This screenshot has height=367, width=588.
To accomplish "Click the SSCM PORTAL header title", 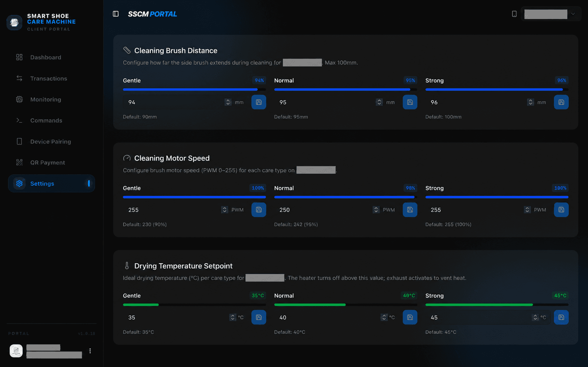I will 153,14.
